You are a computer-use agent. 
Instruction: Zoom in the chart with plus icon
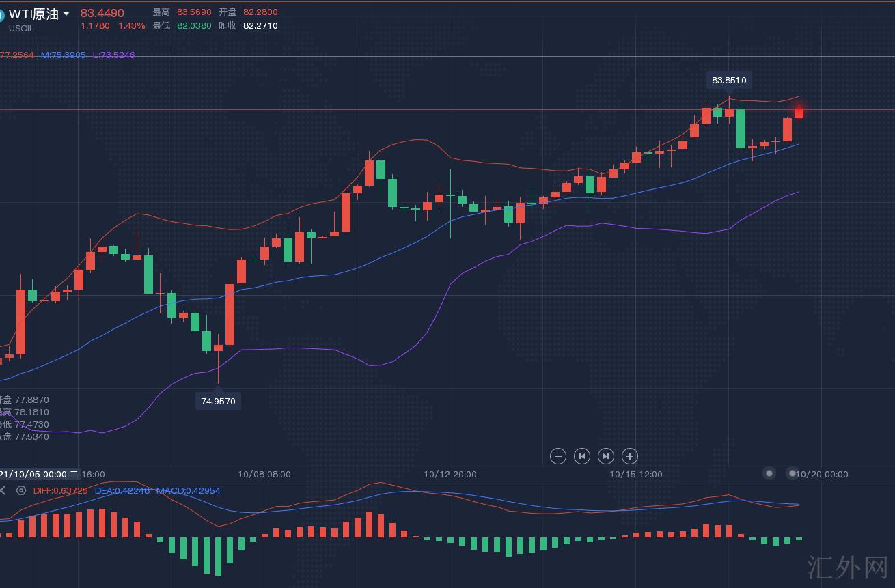[630, 456]
